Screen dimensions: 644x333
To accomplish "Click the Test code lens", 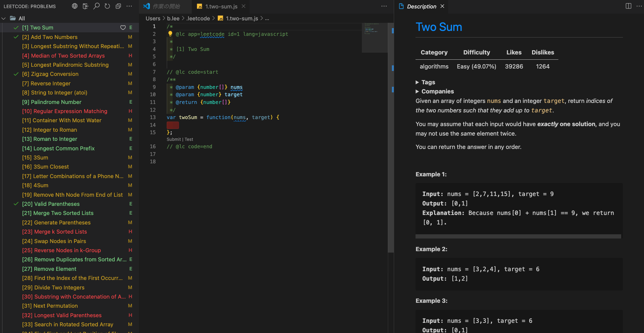I will point(189,139).
